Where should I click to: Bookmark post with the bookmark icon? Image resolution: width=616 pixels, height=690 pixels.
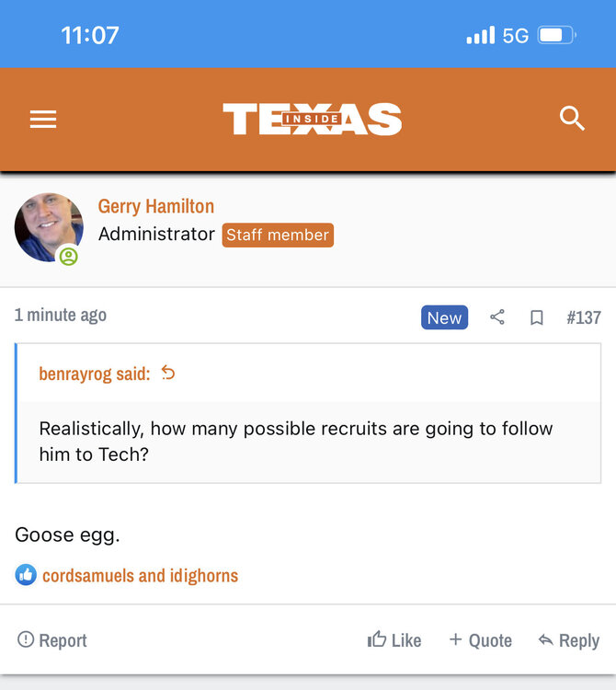click(x=537, y=317)
